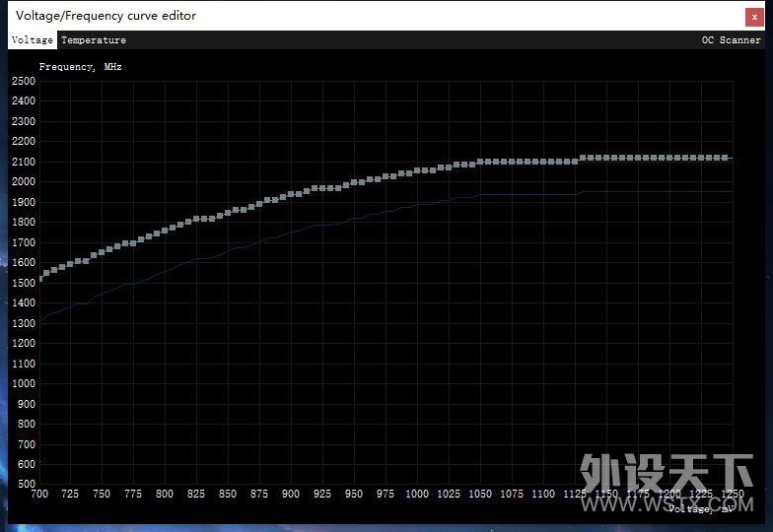This screenshot has width=773, height=532.
Task: Select the last curve point near 1250 mV
Action: 725,158
